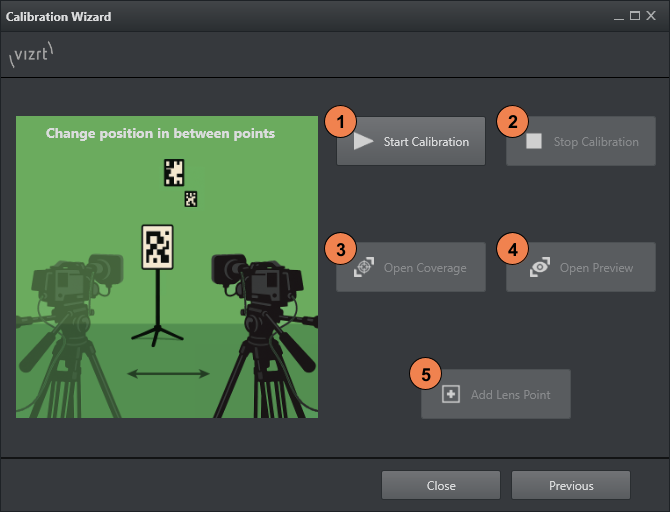The image size is (670, 512).
Task: Select the orange step 2 badge
Action: coord(512,123)
